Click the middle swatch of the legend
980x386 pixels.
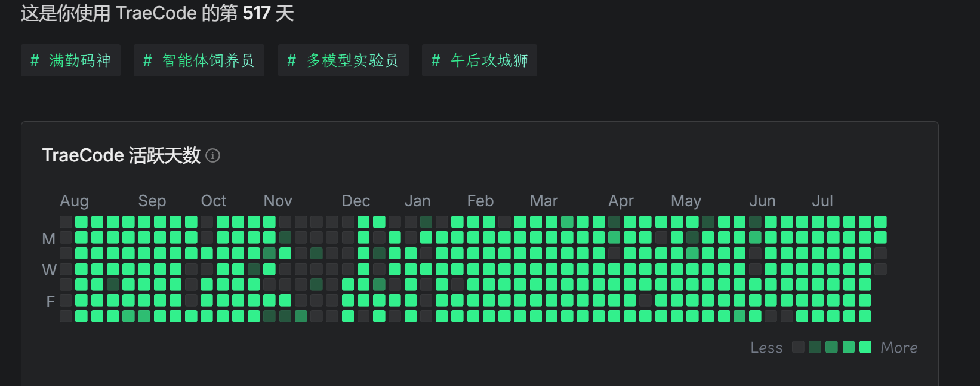point(831,347)
